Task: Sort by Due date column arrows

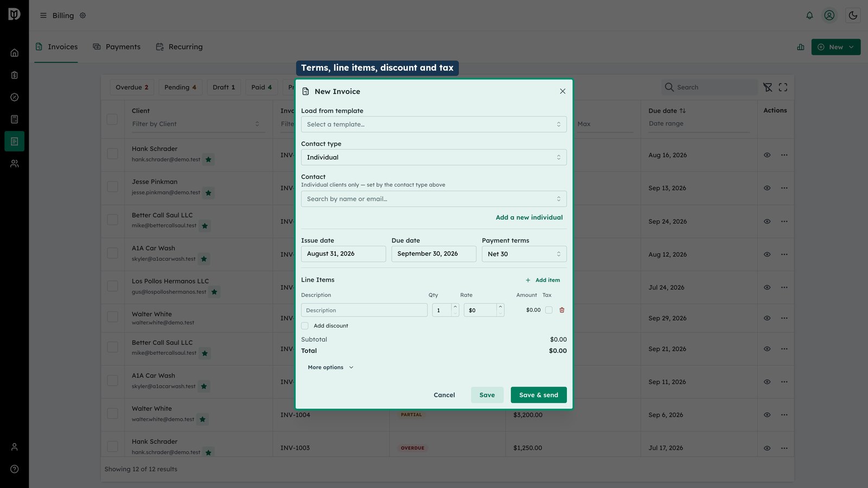Action: pos(682,111)
